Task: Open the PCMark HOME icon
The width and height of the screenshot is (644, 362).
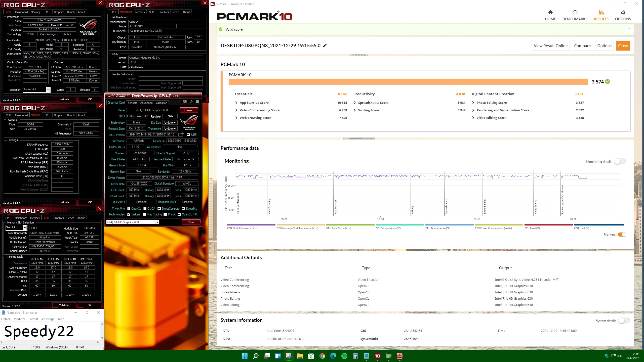Action: 550,12
